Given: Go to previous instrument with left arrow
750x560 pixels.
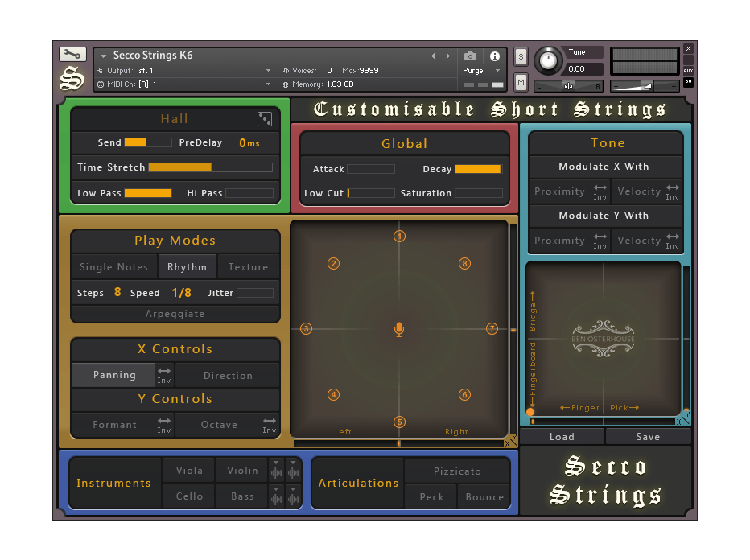Looking at the screenshot, I should (434, 56).
